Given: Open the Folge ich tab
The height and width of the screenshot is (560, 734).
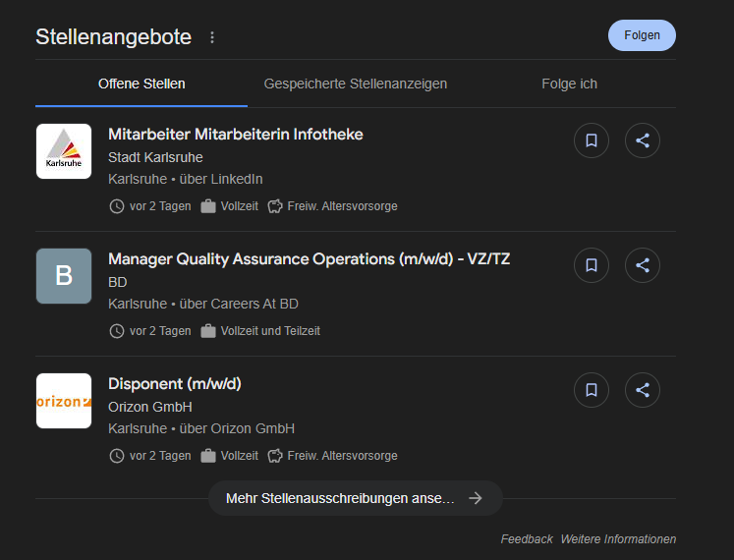Looking at the screenshot, I should click(569, 84).
